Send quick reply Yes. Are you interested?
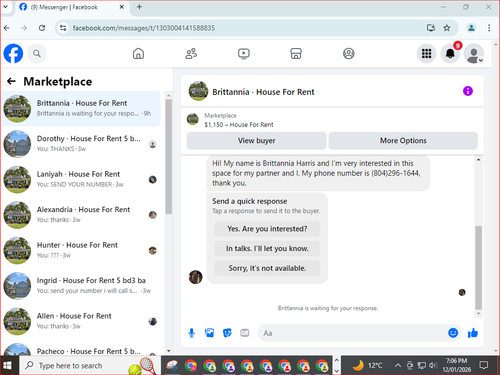The width and height of the screenshot is (500, 375). pyautogui.click(x=267, y=229)
